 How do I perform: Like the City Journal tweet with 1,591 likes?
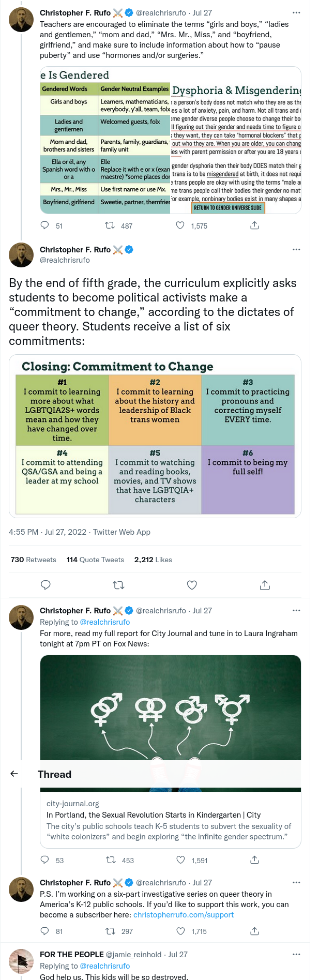click(x=180, y=860)
